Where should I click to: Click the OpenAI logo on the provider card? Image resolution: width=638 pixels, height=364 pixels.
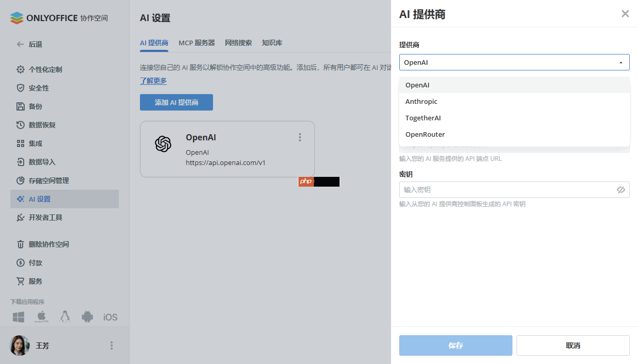click(x=163, y=145)
